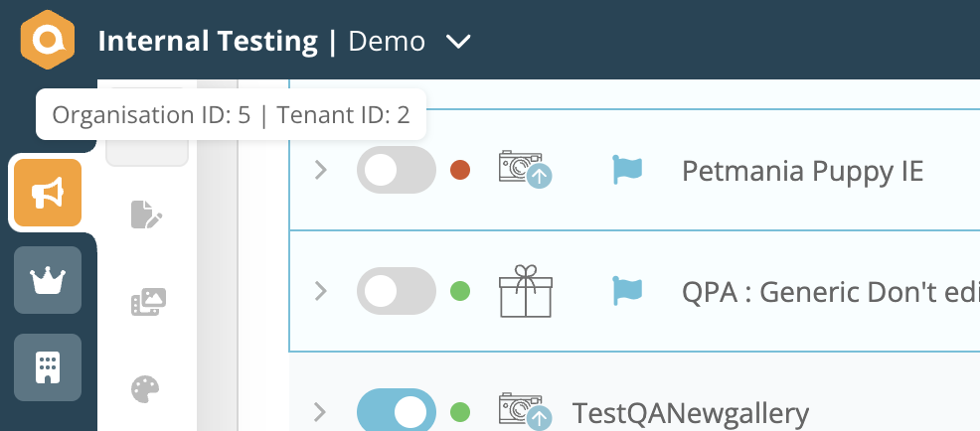Open the megaphone campaigns sidebar icon
Viewport: 980px width, 431px height.
point(48,194)
